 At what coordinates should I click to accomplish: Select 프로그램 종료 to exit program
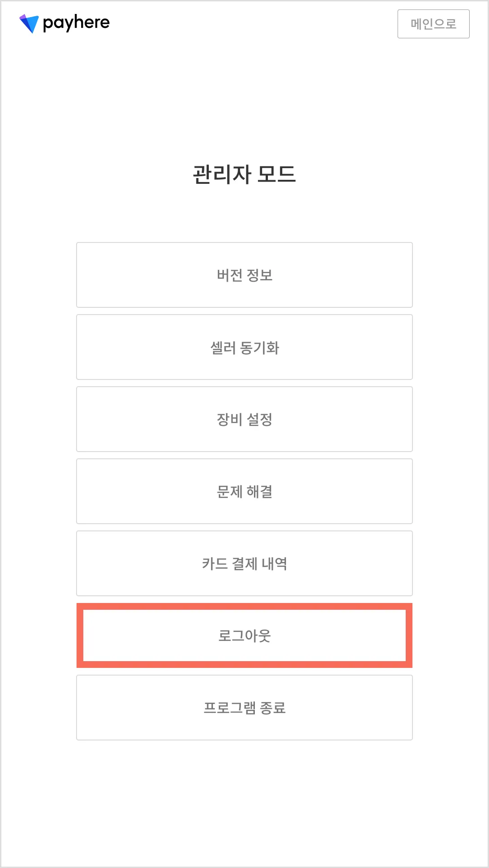click(244, 708)
